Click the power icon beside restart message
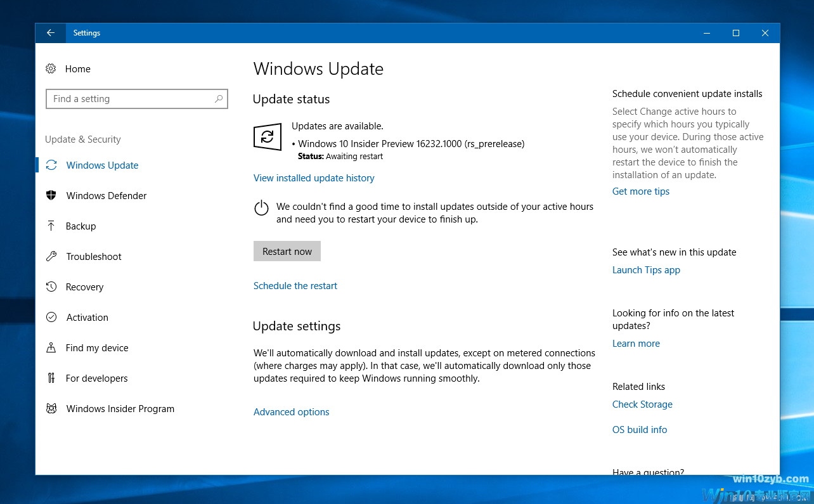The height and width of the screenshot is (504, 814). 261,207
